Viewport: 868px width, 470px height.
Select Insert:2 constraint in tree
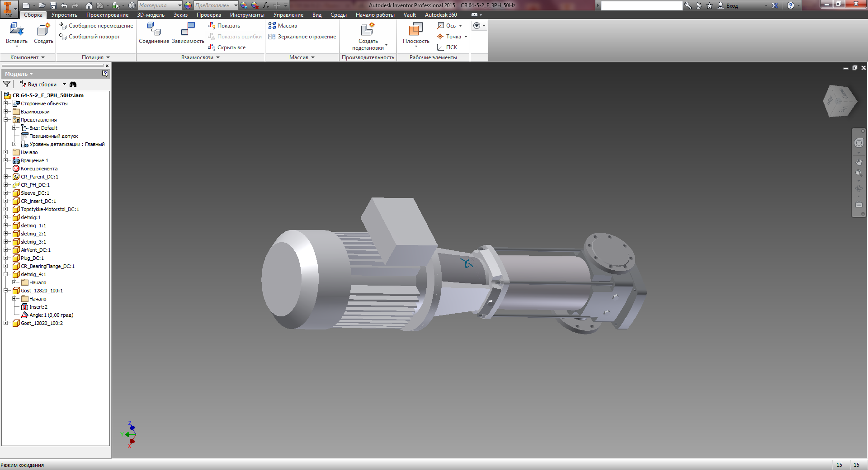38,307
